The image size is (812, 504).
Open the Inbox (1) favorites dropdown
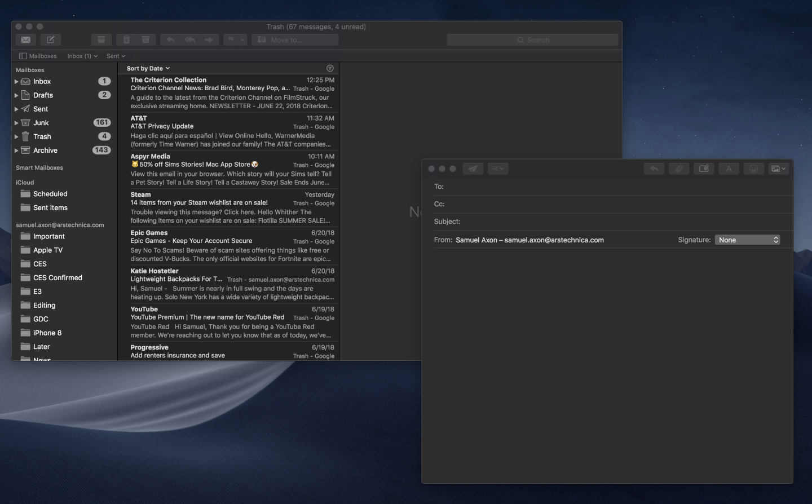tap(82, 56)
